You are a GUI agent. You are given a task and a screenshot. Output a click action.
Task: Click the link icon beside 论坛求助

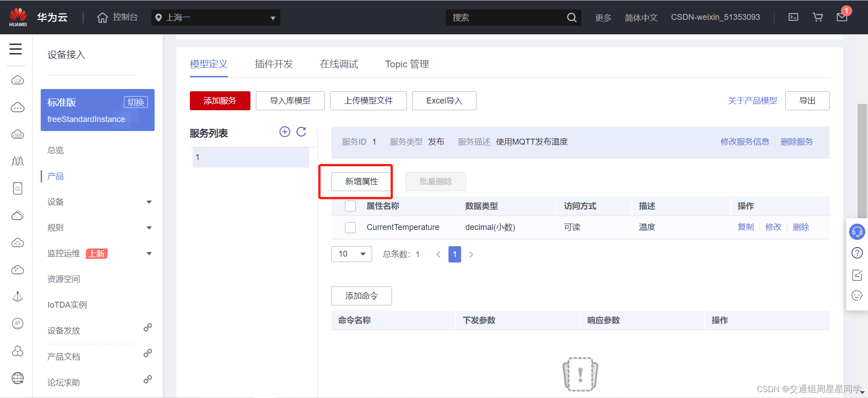148,379
